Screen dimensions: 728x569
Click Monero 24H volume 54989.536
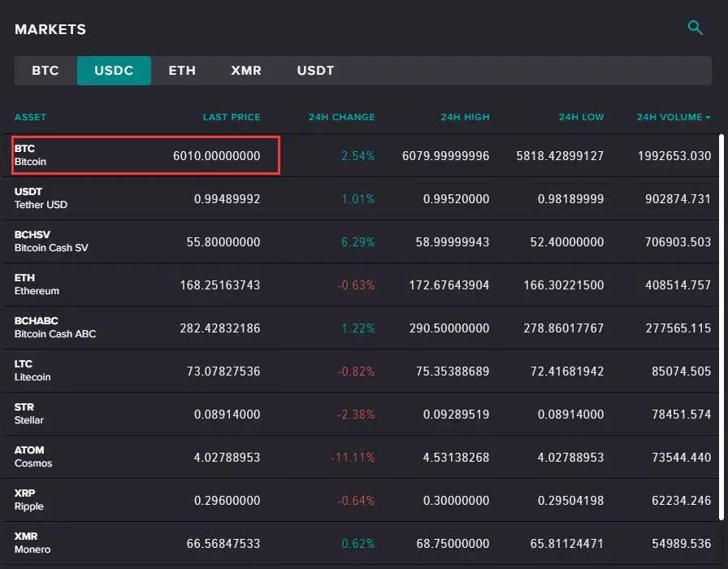pyautogui.click(x=681, y=544)
